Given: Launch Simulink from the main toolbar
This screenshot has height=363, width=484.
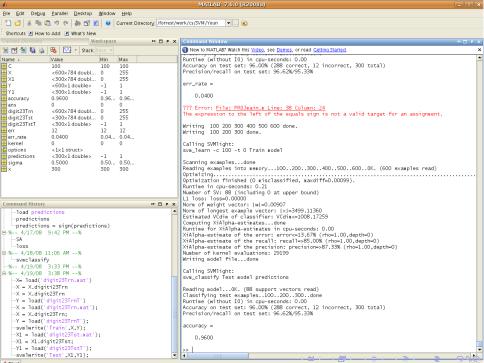Looking at the screenshot, I should click(78, 23).
